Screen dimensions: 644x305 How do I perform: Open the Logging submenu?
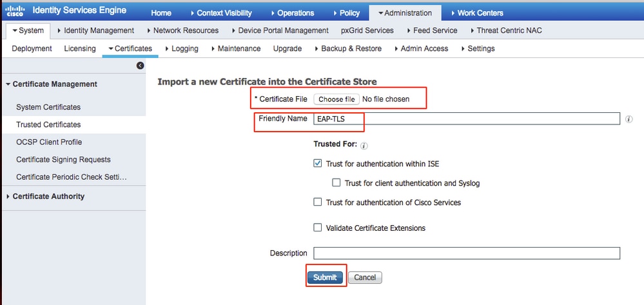[x=182, y=48]
